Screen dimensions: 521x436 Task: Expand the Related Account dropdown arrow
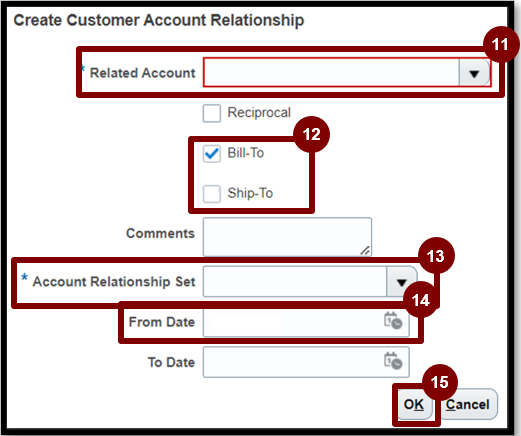tap(474, 73)
